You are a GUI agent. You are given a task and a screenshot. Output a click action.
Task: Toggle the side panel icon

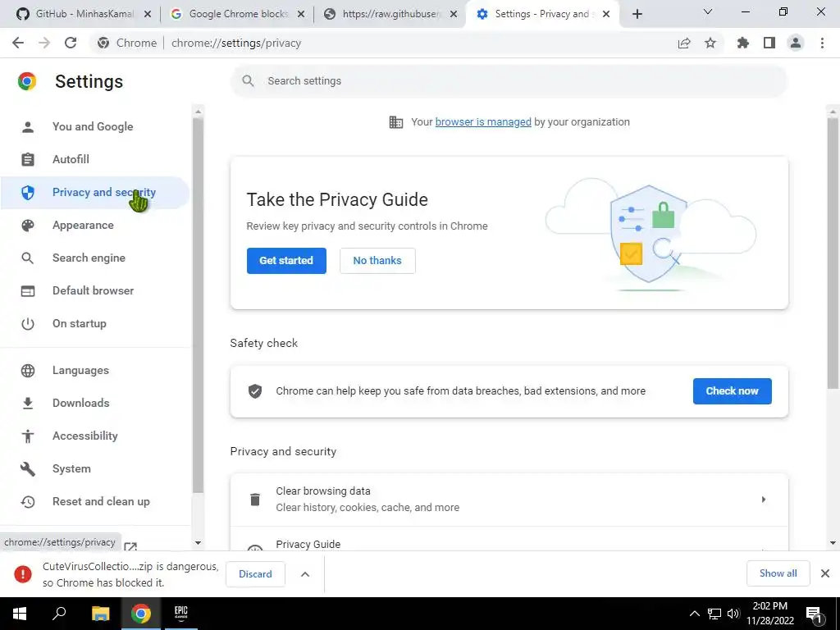(769, 43)
